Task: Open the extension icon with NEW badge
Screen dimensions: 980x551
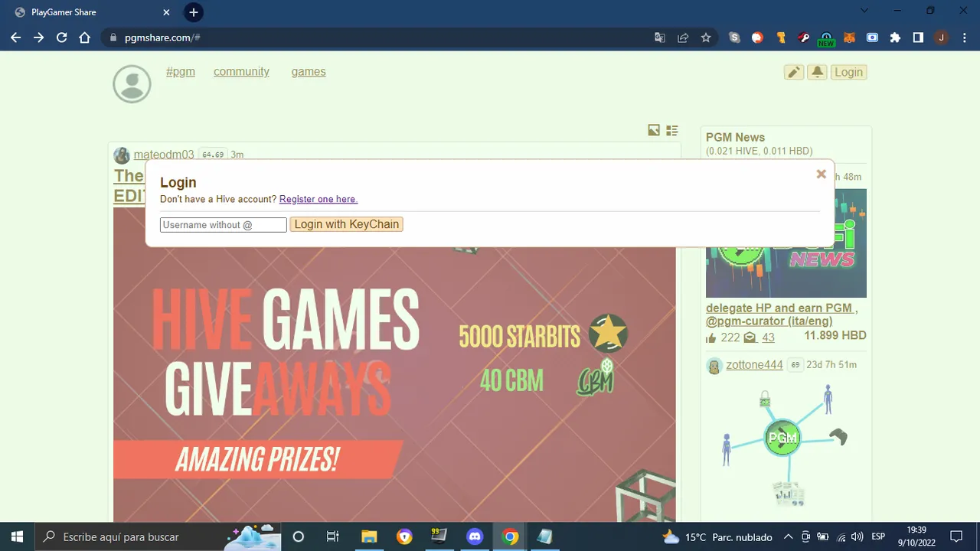Action: (826, 38)
